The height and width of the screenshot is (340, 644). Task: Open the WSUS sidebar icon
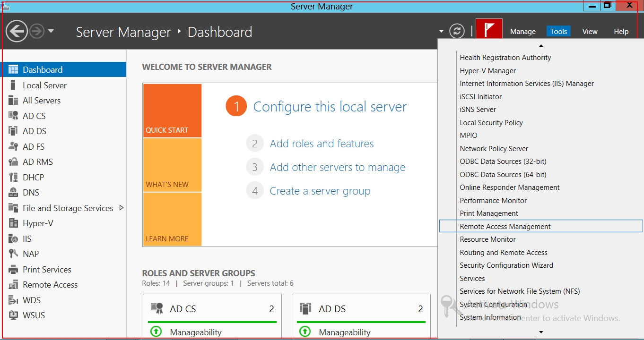[x=13, y=315]
